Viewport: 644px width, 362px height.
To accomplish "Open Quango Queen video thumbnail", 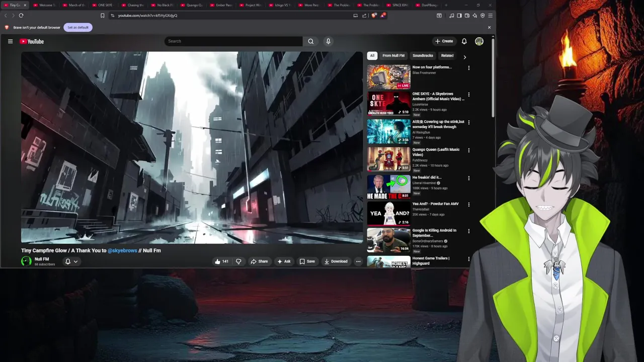I will click(x=388, y=159).
